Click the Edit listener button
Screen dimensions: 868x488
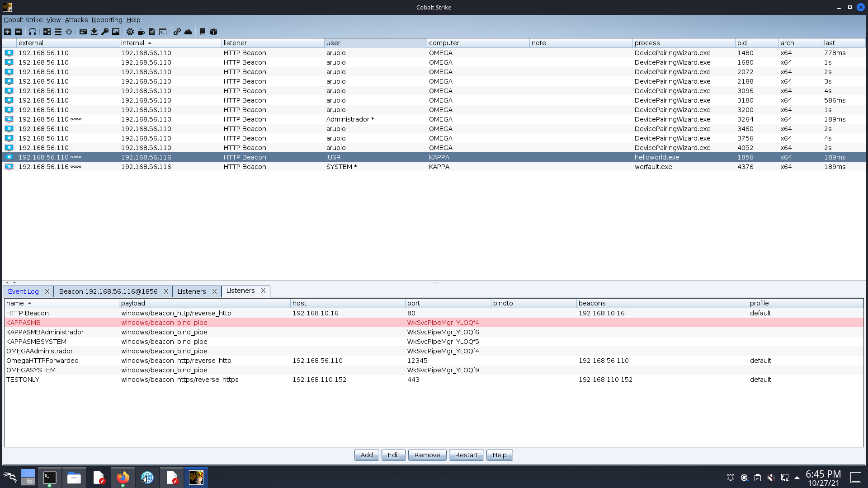(394, 455)
